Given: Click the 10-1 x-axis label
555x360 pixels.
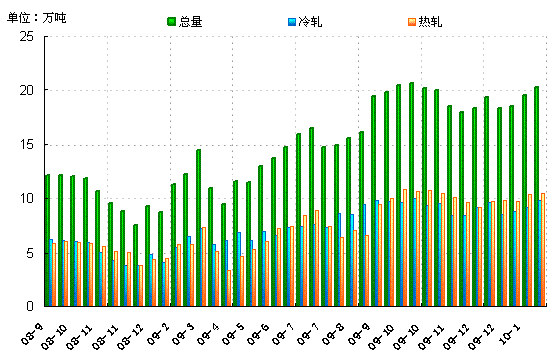Looking at the screenshot, I should [510, 334].
